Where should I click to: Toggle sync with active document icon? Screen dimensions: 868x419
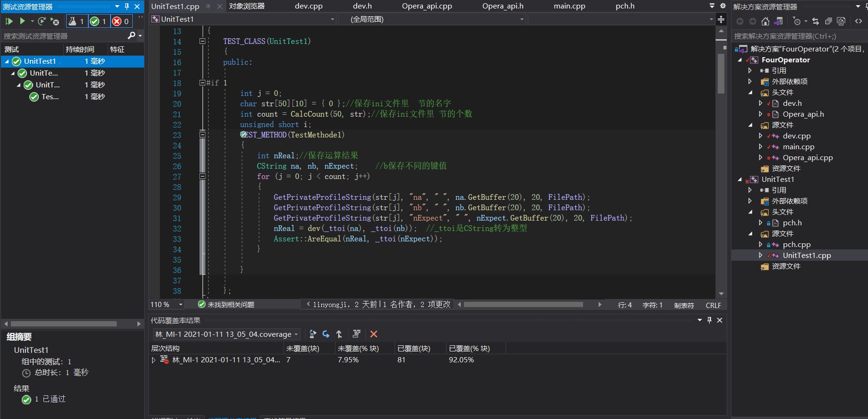tap(816, 21)
